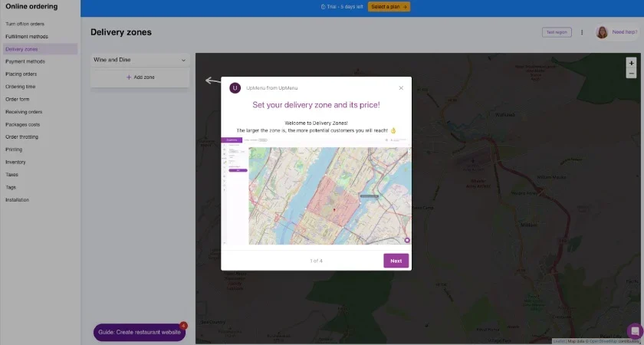Viewport: 644px width, 345px height.
Task: Open Payment methods settings
Action: pos(25,61)
